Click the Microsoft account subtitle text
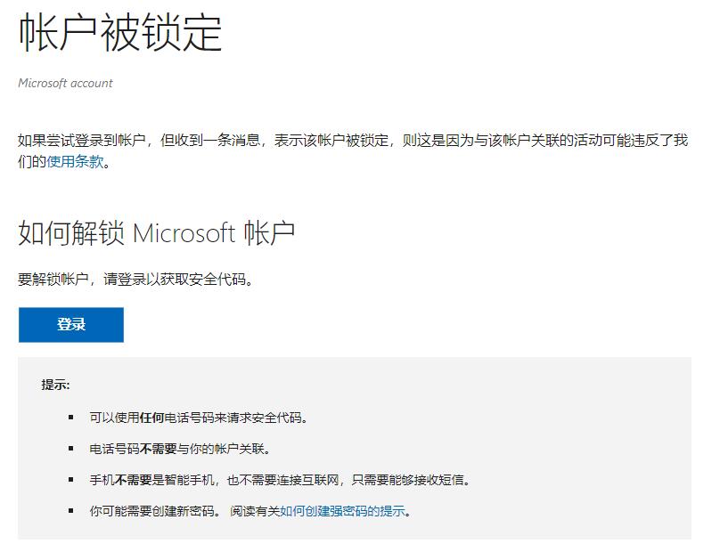The height and width of the screenshot is (560, 728). tap(65, 83)
